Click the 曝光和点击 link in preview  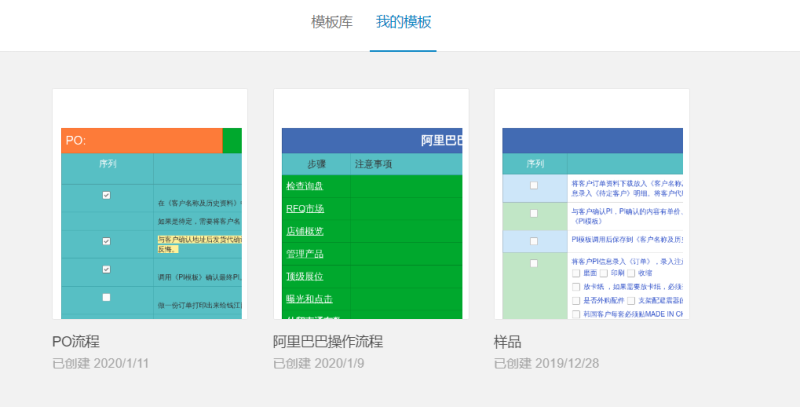(x=309, y=298)
